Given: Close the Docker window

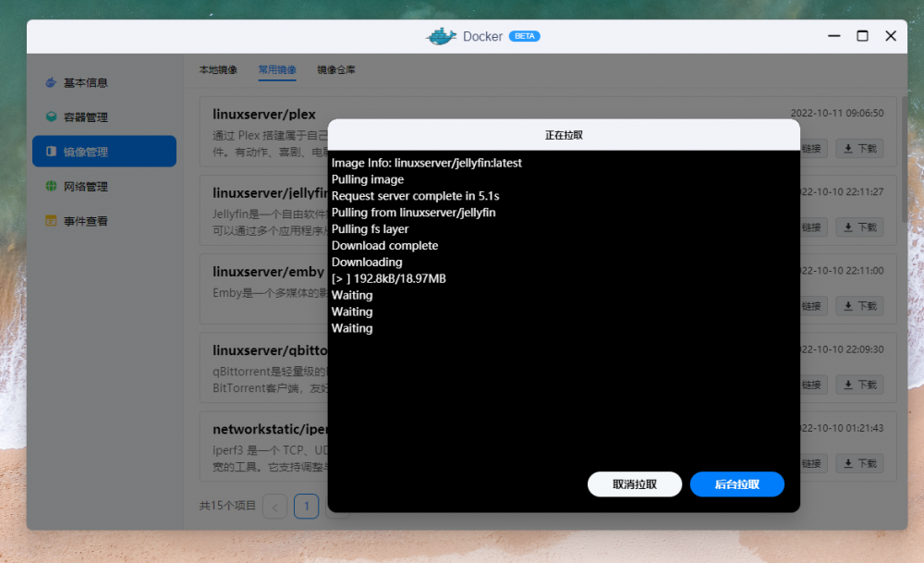Looking at the screenshot, I should click(x=891, y=36).
